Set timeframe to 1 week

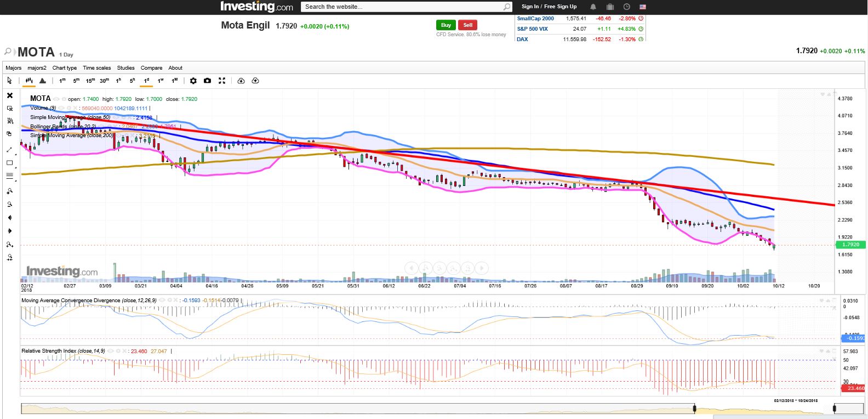point(161,81)
